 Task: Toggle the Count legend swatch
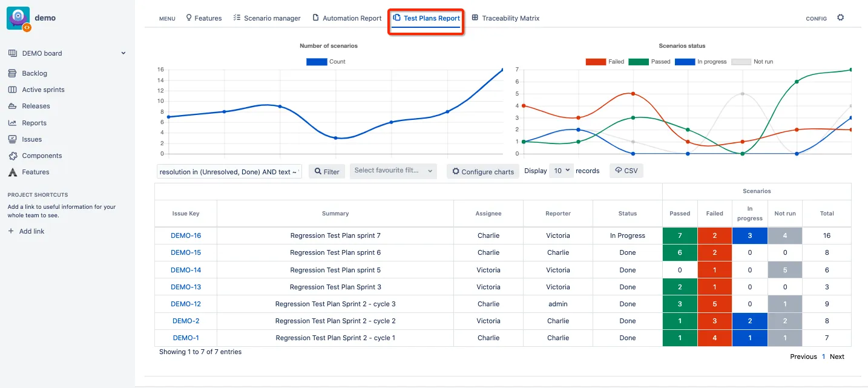click(x=316, y=62)
